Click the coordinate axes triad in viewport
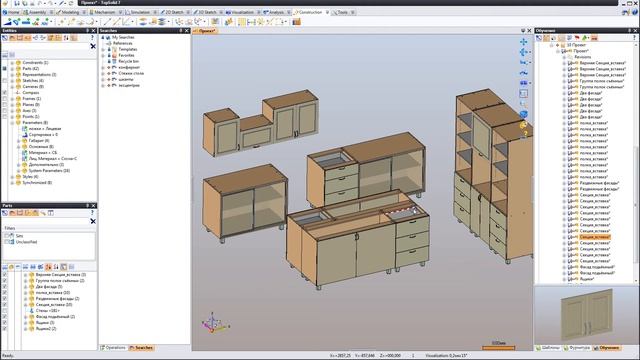Screen dimensions: 640x360 [x=214, y=323]
